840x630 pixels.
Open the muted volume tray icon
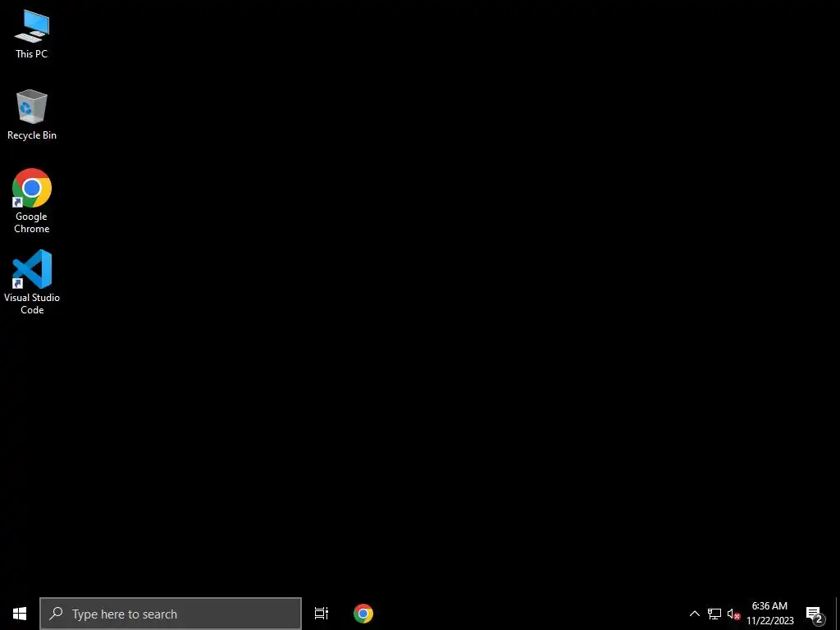point(733,614)
